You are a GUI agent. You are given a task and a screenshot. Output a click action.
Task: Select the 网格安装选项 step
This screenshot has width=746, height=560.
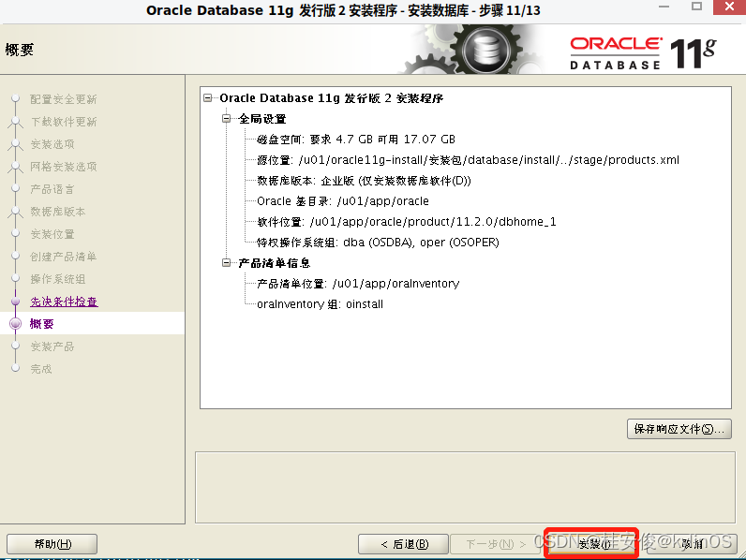coord(64,167)
